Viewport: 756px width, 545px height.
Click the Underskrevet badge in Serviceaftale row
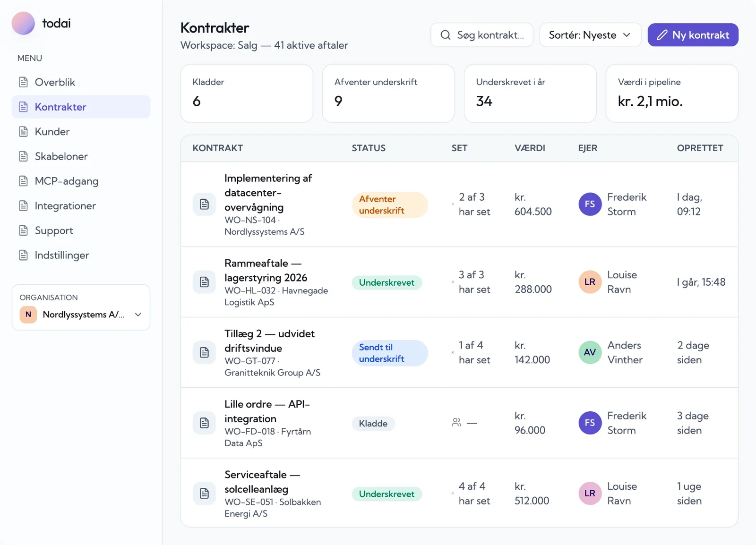(x=387, y=494)
